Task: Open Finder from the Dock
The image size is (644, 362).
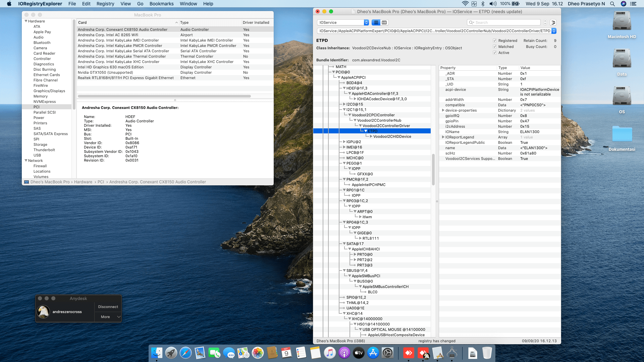Action: pos(157,353)
